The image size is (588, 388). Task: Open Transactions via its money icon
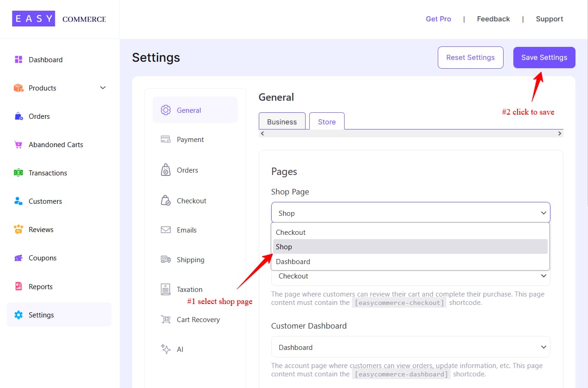18,173
